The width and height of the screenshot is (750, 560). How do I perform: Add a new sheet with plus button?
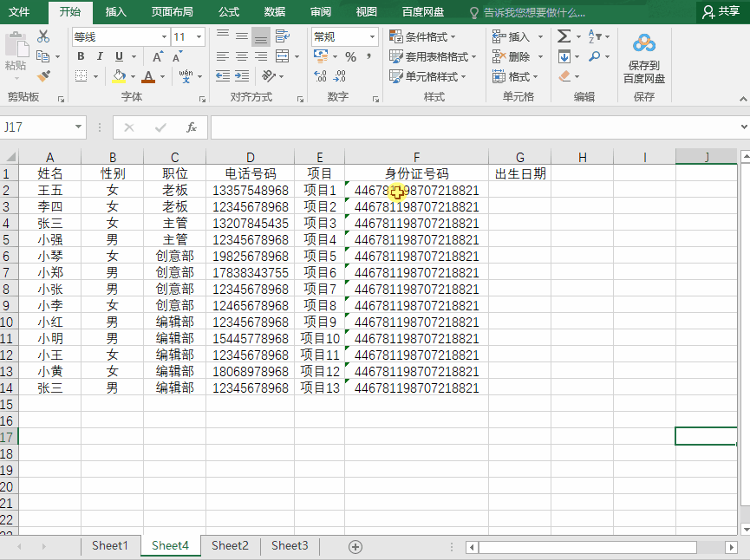[355, 547]
